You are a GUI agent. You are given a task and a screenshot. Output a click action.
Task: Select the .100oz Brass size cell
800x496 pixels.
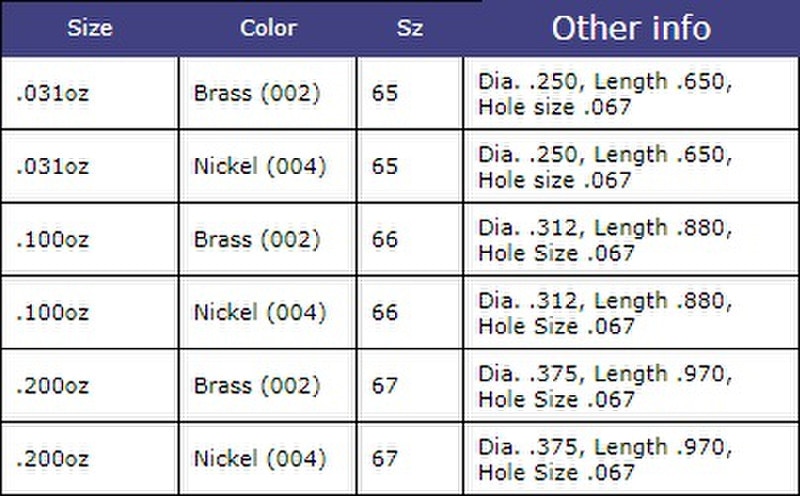[x=90, y=239]
